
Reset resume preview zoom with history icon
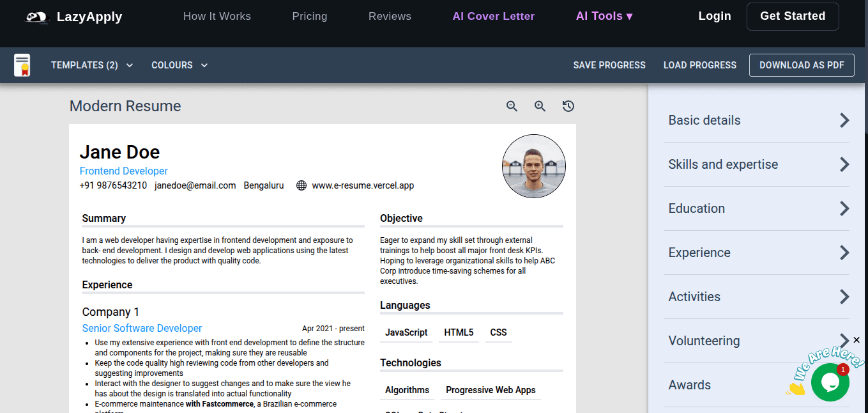(568, 106)
